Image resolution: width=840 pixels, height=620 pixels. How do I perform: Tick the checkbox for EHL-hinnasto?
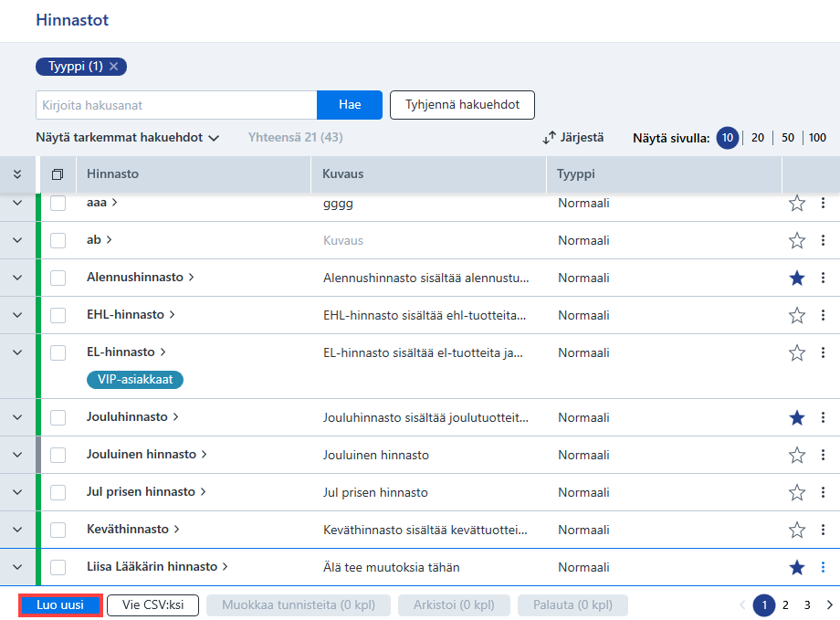(x=58, y=316)
